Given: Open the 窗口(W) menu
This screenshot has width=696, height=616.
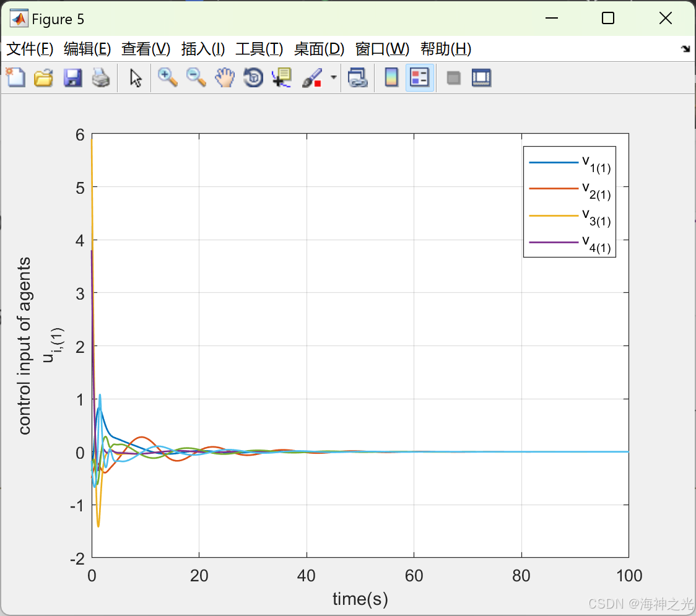Looking at the screenshot, I should point(382,49).
